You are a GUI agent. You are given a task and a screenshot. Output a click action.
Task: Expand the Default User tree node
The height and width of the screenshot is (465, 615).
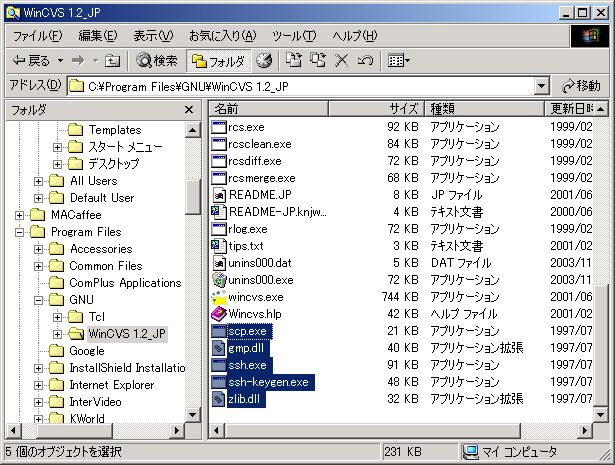38,198
